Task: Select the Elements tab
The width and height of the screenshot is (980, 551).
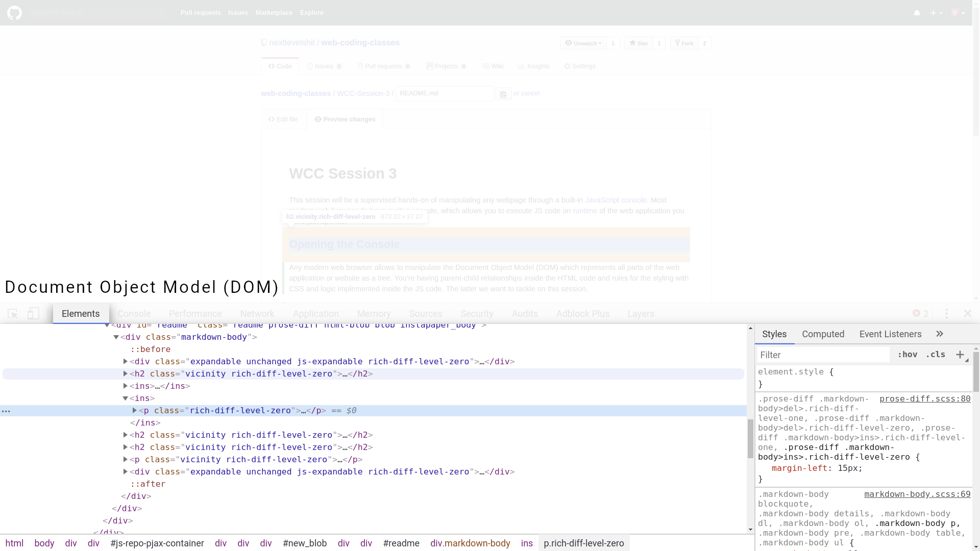Action: click(x=81, y=314)
